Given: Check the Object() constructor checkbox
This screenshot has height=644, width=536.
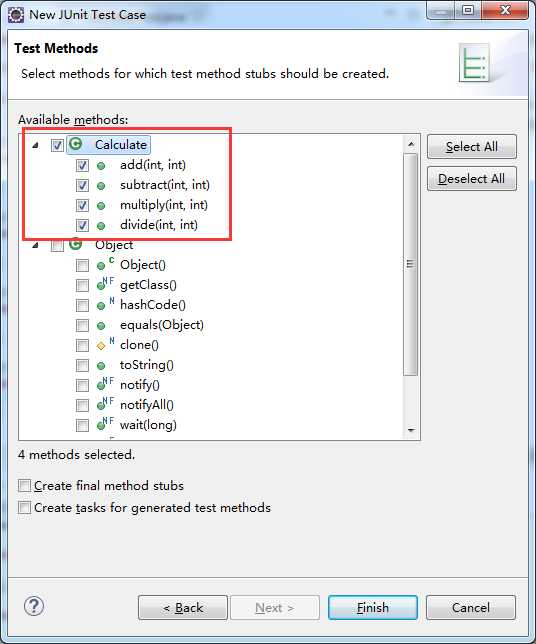Looking at the screenshot, I should pyautogui.click(x=82, y=265).
